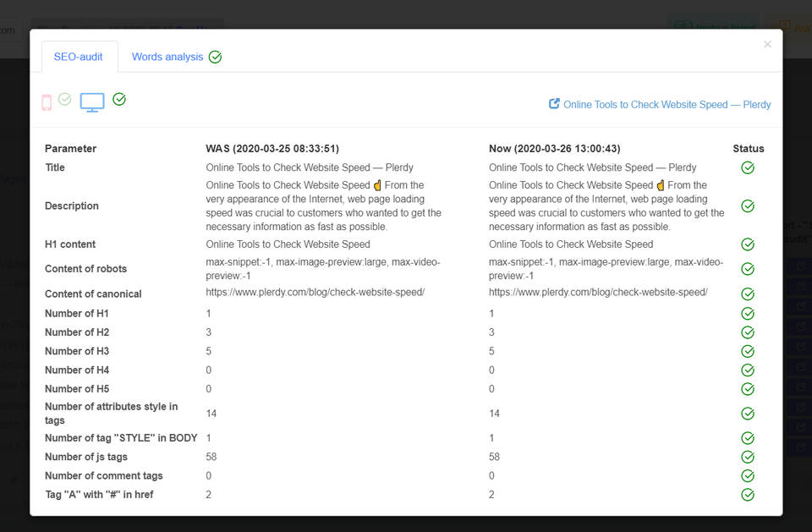This screenshot has width=812, height=532.
Task: Open Online Tools to Check Website Speed link
Action: point(667,105)
